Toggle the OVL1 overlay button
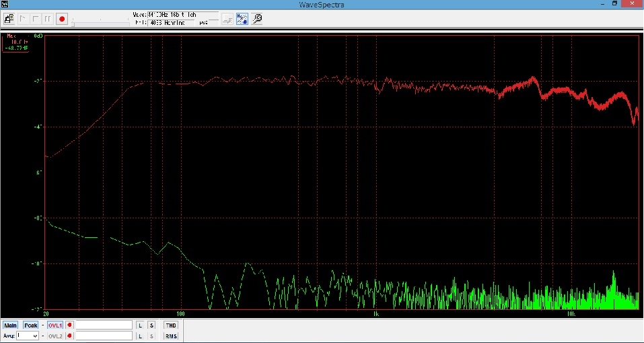The image size is (644, 343). pyautogui.click(x=55, y=325)
